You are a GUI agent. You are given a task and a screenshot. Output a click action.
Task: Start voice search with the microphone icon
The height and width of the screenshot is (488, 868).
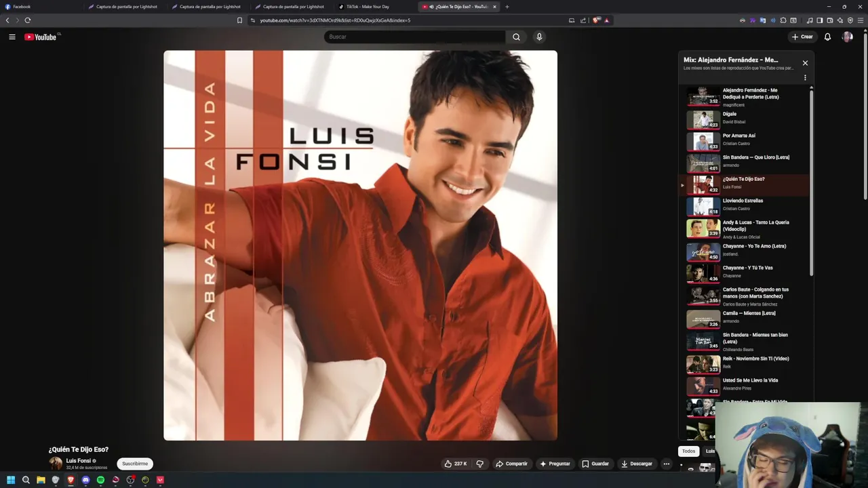click(x=539, y=37)
